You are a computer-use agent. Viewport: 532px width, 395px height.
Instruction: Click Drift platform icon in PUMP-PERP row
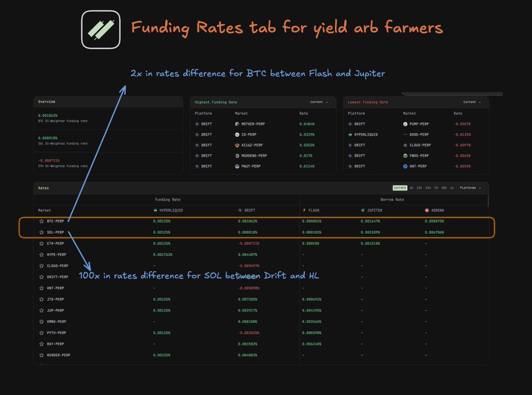[350, 124]
